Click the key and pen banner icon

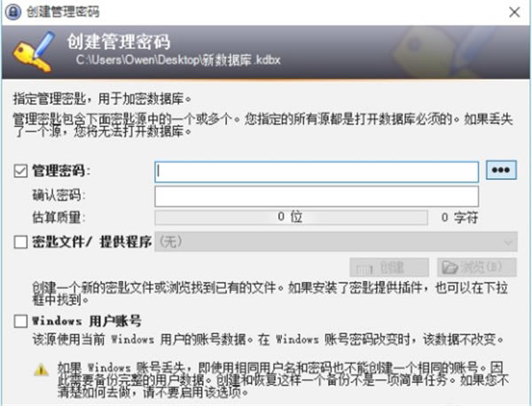(x=34, y=51)
